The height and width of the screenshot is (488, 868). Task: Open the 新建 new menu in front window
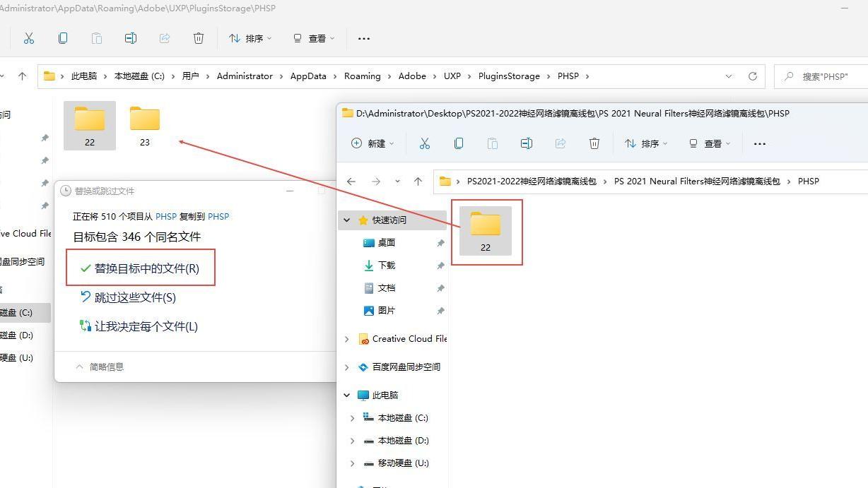tap(373, 143)
